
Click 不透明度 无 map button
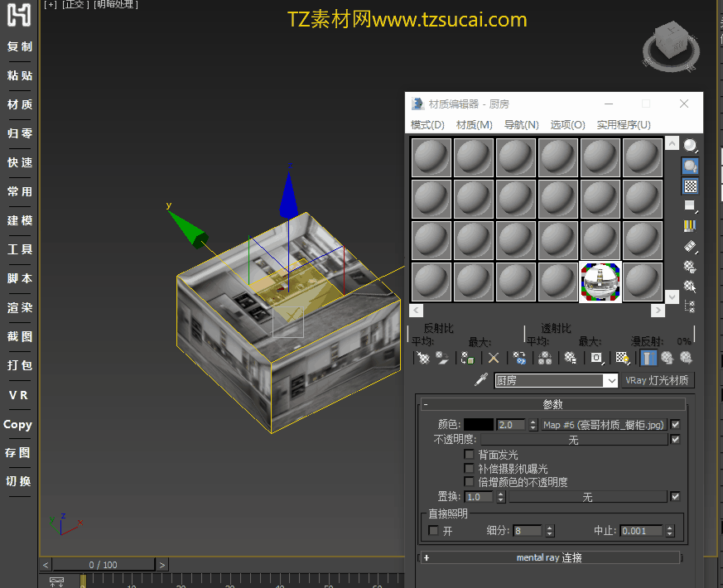click(x=574, y=440)
